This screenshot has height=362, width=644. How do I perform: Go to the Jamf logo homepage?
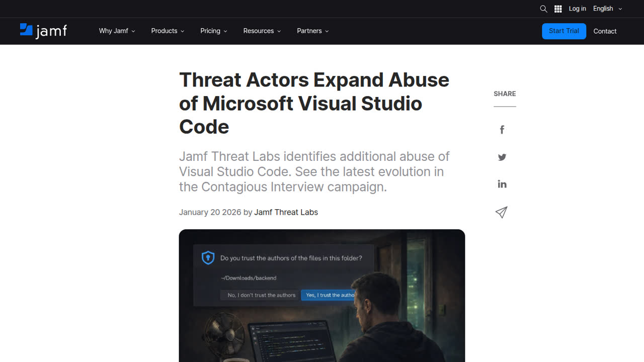[43, 31]
